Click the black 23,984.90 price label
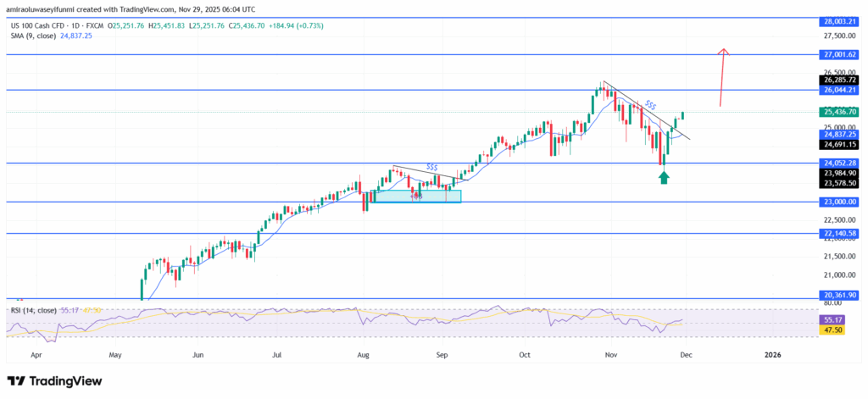Image resolution: width=868 pixels, height=399 pixels. click(x=837, y=173)
